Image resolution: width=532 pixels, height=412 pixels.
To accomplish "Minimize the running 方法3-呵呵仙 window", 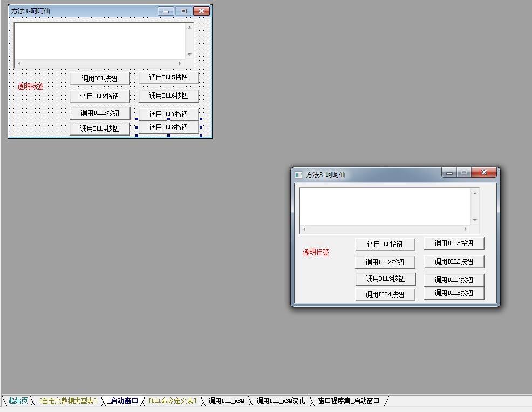I will coord(449,173).
